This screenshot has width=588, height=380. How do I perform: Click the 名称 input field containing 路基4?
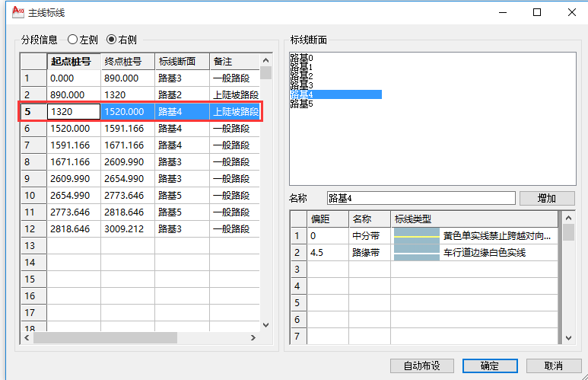click(421, 198)
